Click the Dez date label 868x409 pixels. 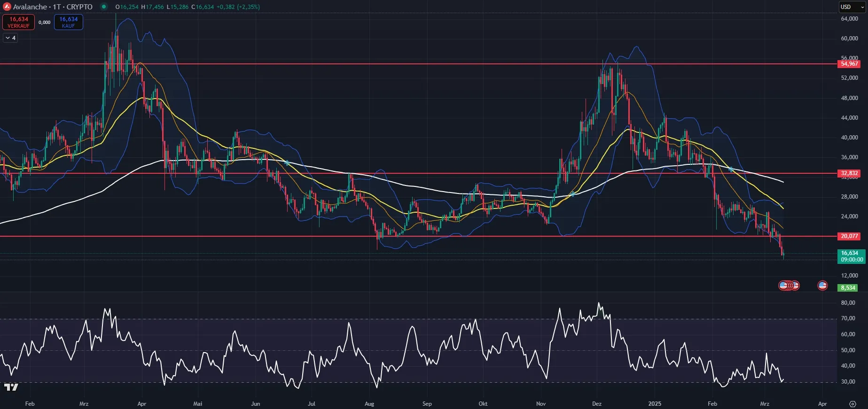(597, 404)
